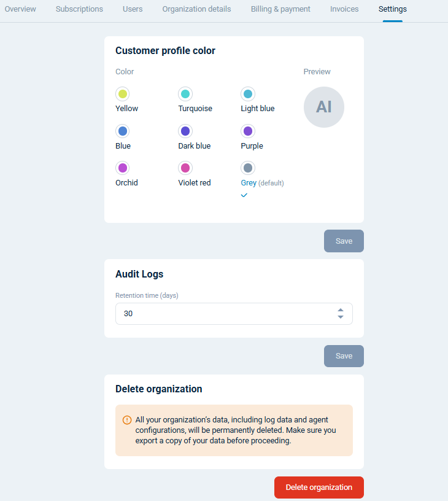
Task: Open the Billing & payment tab
Action: tap(280, 9)
